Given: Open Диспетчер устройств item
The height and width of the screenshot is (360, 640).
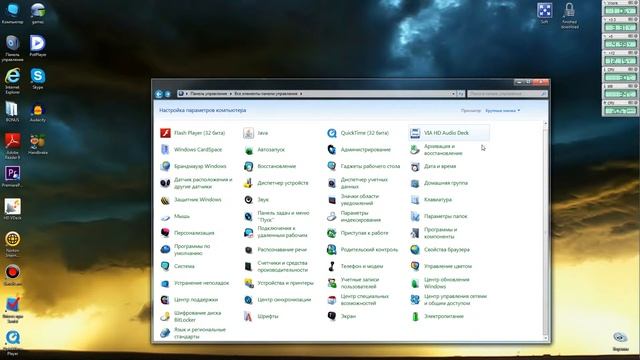Looking at the screenshot, I should tap(276, 183).
